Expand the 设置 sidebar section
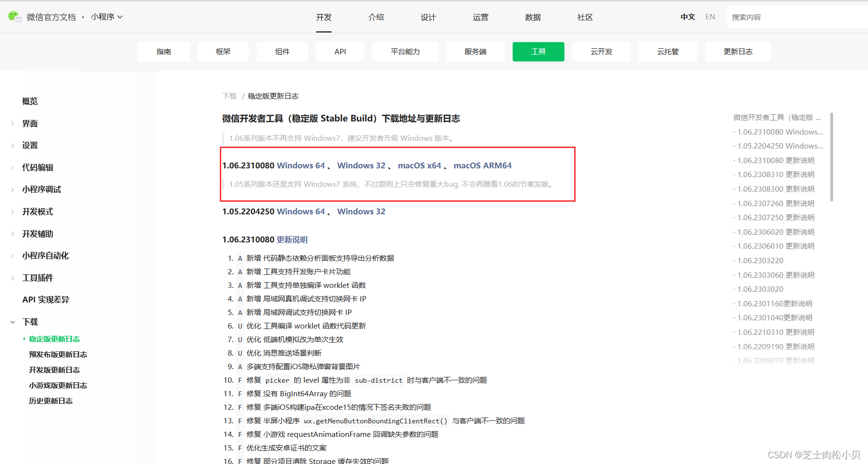This screenshot has height=464, width=868. point(30,145)
